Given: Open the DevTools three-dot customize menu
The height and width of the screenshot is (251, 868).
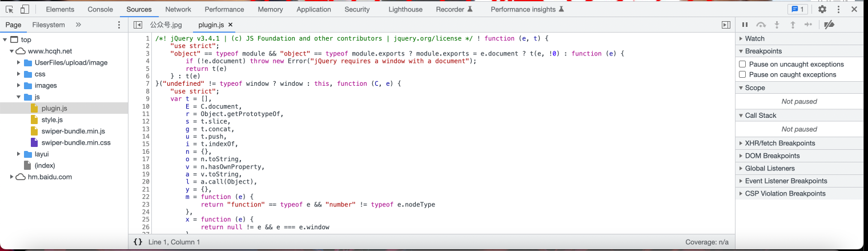Looking at the screenshot, I should coord(838,9).
